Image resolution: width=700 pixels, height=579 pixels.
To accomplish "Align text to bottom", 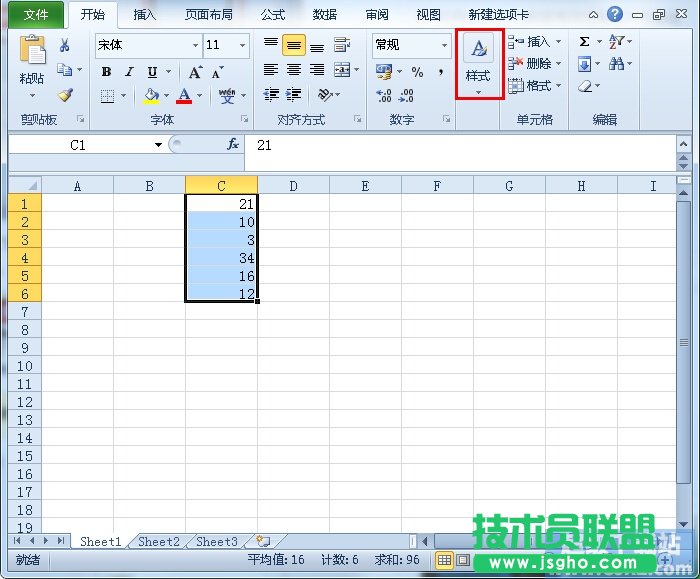I will (x=317, y=47).
